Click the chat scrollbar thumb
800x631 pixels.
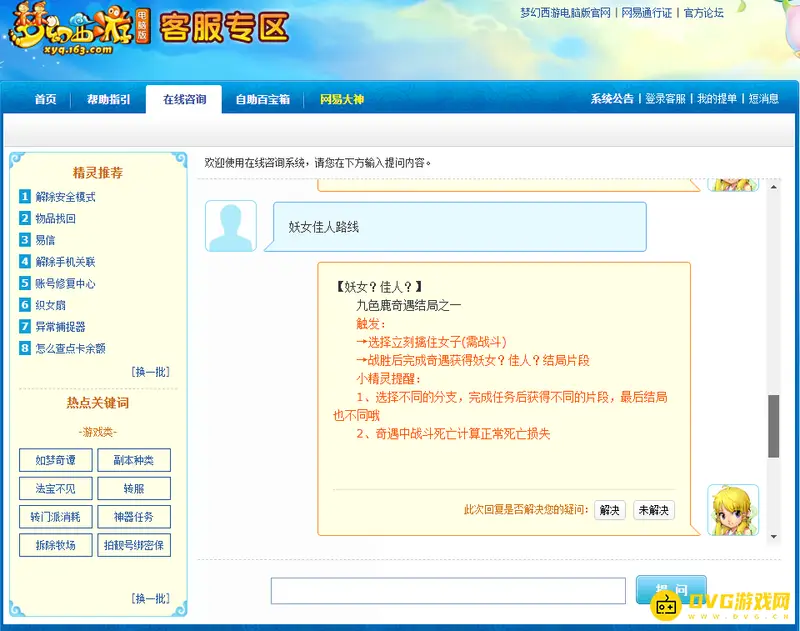pyautogui.click(x=773, y=426)
